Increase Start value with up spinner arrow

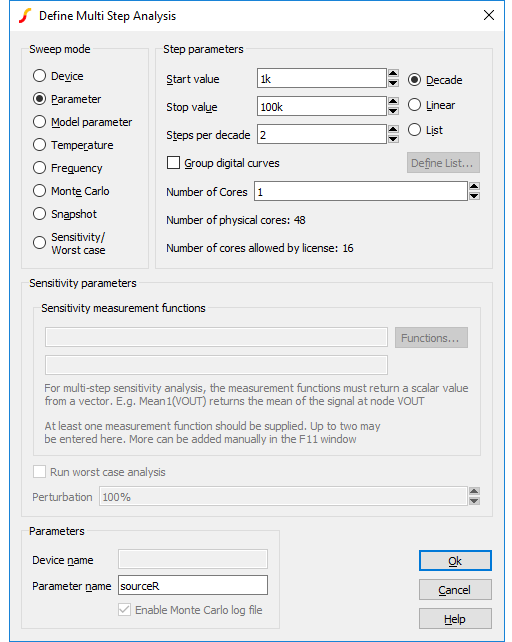[393, 74]
